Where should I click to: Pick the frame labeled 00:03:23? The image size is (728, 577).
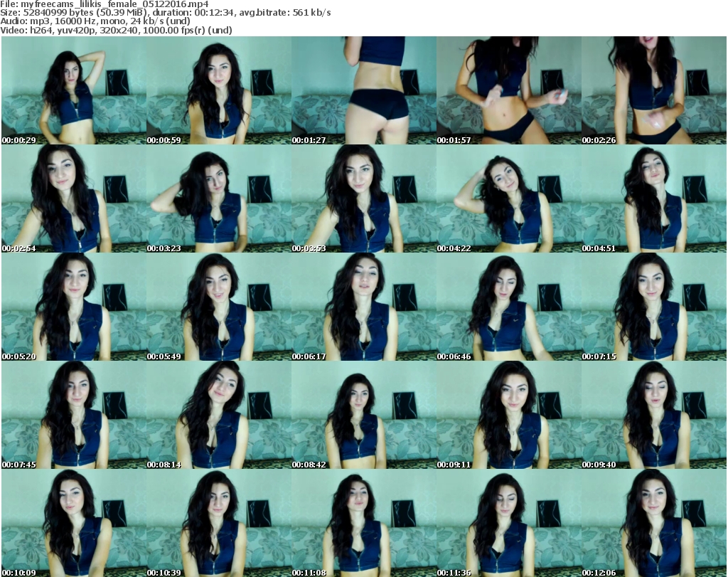click(x=218, y=198)
